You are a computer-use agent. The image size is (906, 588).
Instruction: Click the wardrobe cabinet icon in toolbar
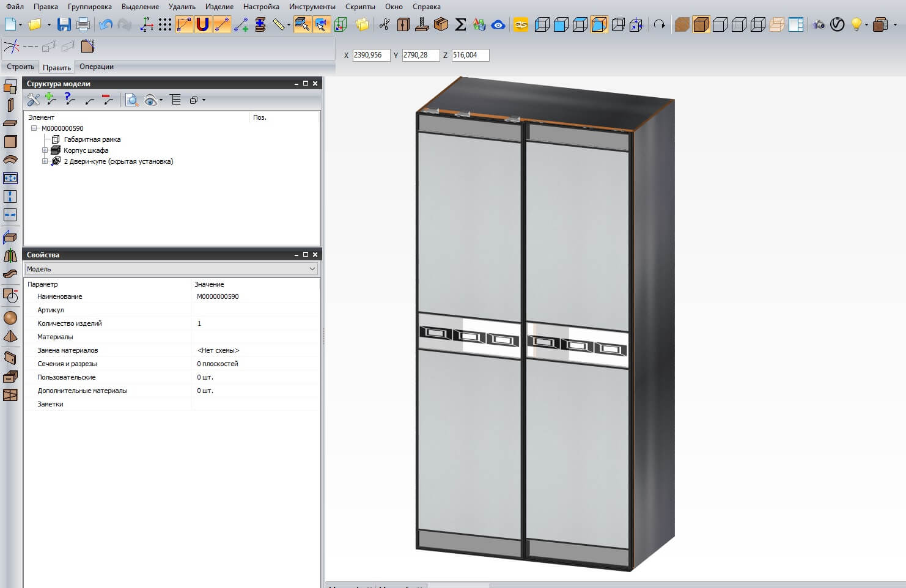(x=403, y=24)
